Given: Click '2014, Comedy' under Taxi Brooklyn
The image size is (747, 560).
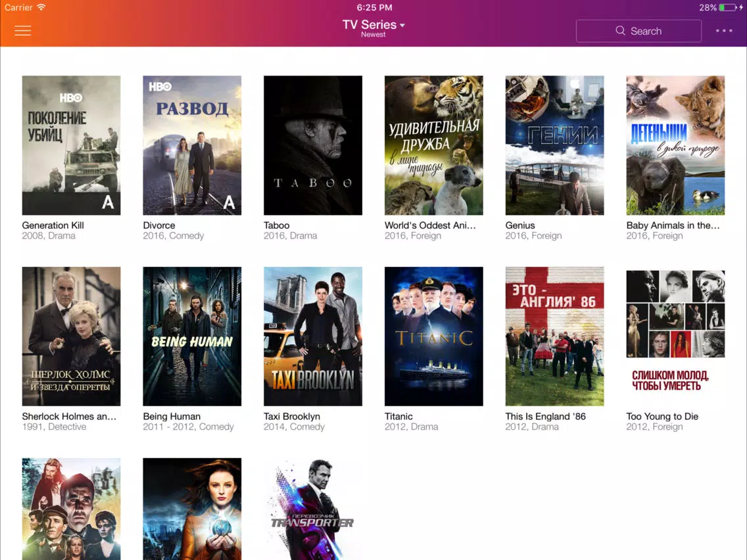Looking at the screenshot, I should (x=295, y=427).
